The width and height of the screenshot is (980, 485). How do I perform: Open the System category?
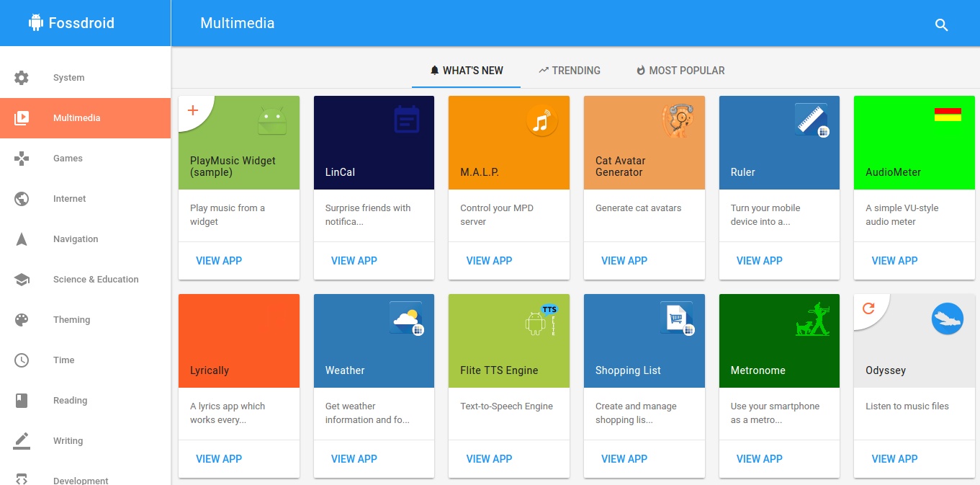pyautogui.click(x=85, y=78)
